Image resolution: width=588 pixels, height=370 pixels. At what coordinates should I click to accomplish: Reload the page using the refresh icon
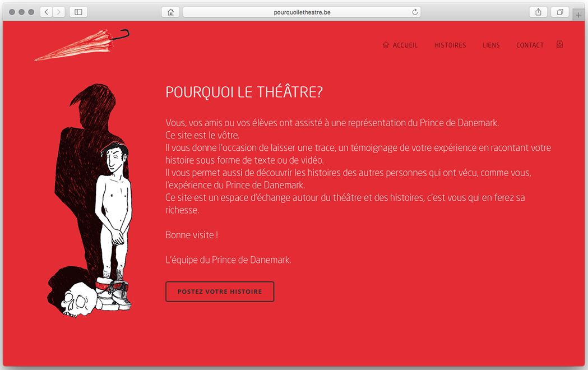click(x=415, y=12)
